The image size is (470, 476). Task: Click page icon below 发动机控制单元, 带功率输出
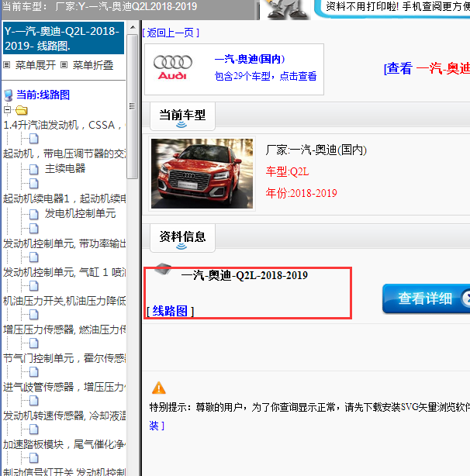click(x=33, y=257)
